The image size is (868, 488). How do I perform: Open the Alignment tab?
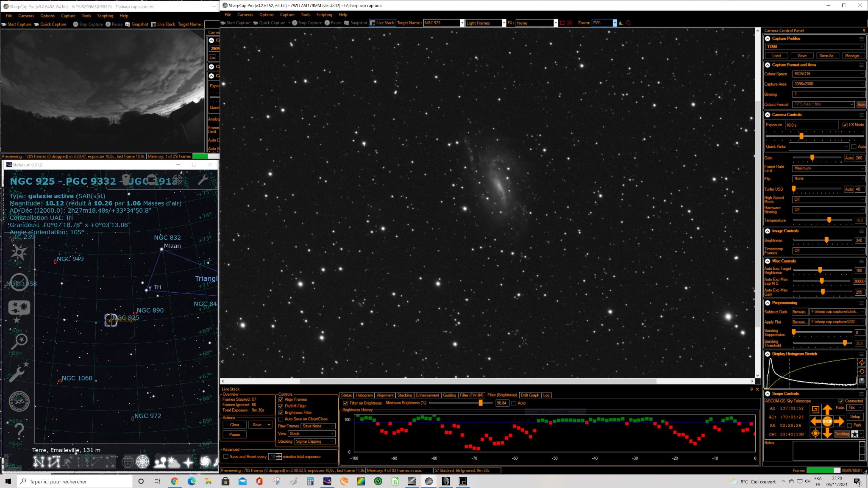click(x=385, y=395)
